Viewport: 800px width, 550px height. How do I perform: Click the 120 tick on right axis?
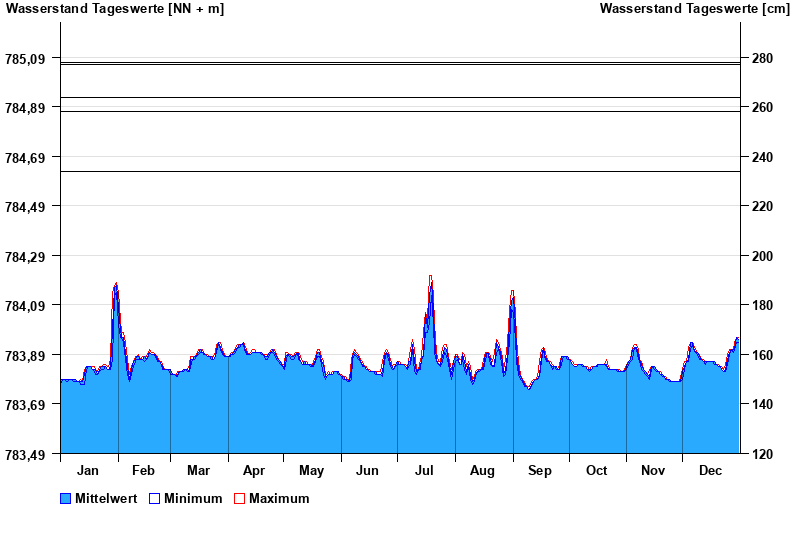coord(763,454)
